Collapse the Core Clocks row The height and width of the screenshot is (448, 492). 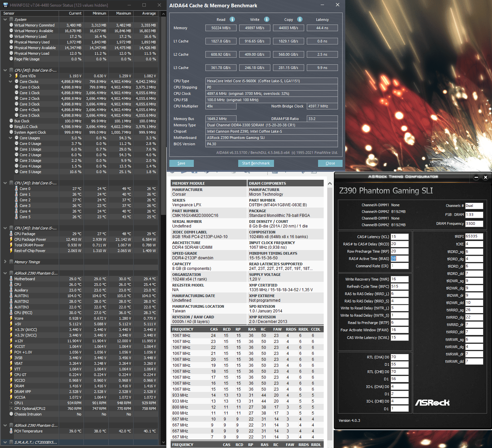click(10, 82)
